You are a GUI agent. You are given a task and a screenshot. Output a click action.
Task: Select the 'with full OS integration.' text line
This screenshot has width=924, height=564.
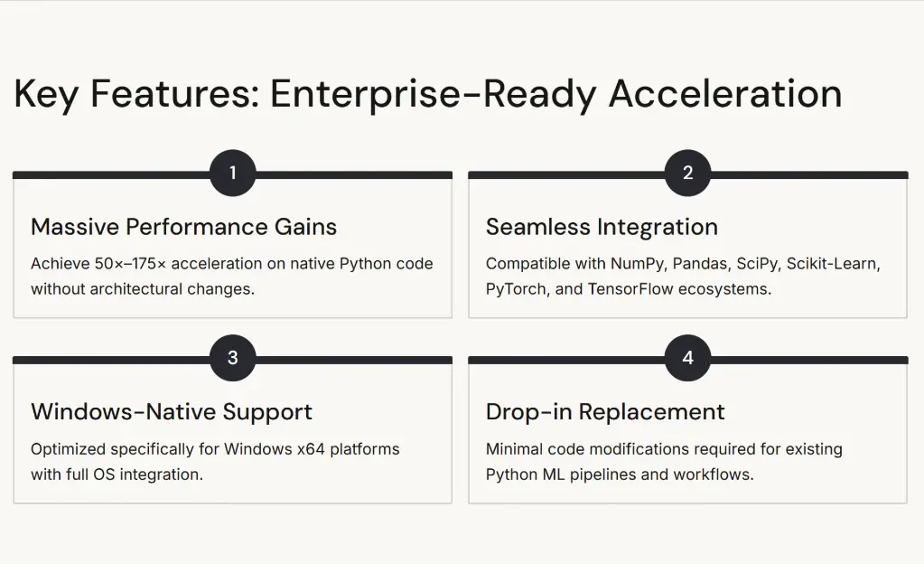tap(117, 475)
